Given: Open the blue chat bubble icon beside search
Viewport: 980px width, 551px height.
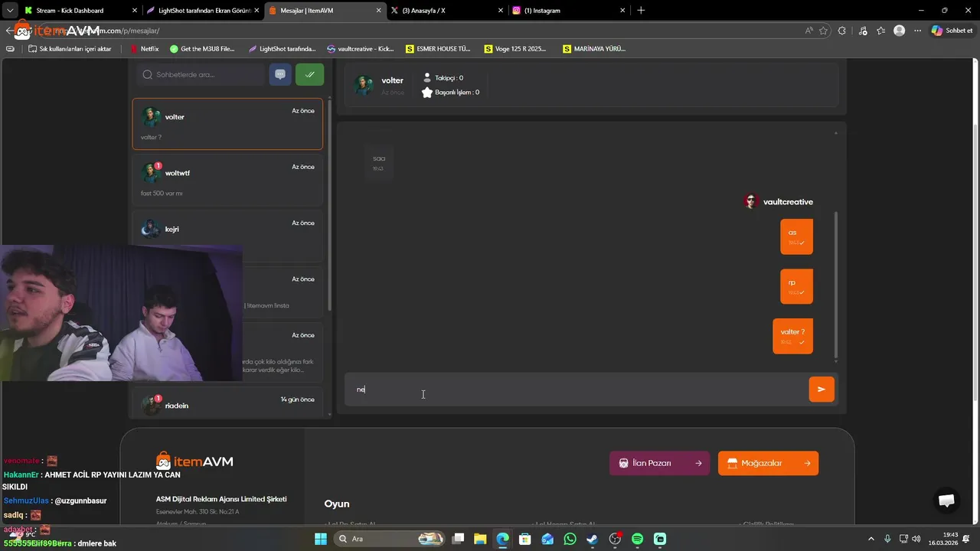Looking at the screenshot, I should [x=280, y=74].
